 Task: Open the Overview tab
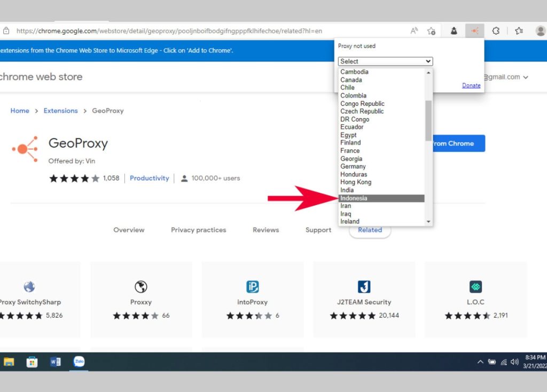(x=129, y=230)
